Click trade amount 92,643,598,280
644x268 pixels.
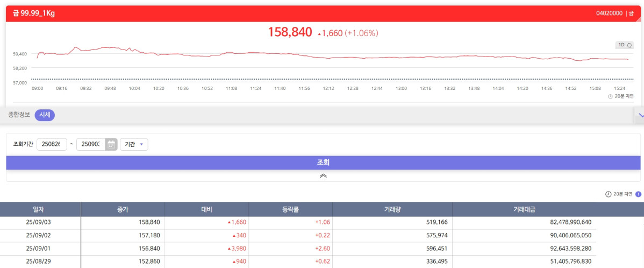pyautogui.click(x=570, y=248)
